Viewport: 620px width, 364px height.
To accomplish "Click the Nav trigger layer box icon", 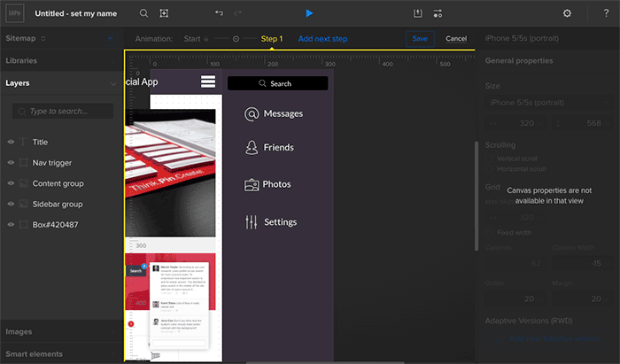I will tap(23, 162).
